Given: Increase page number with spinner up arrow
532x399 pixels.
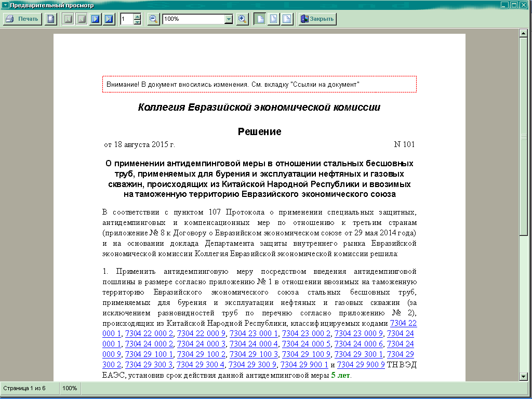Looking at the screenshot, I should 137,17.
